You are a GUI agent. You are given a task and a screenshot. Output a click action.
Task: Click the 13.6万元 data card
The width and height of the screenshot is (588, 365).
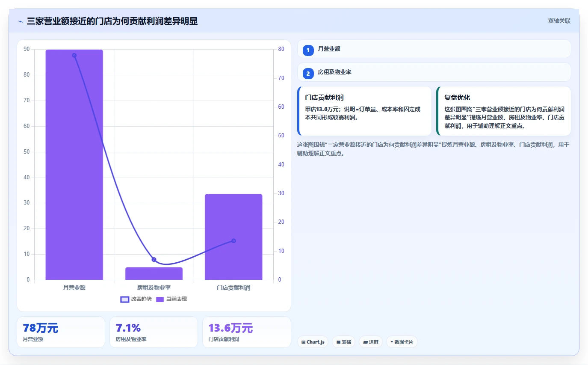coord(246,332)
